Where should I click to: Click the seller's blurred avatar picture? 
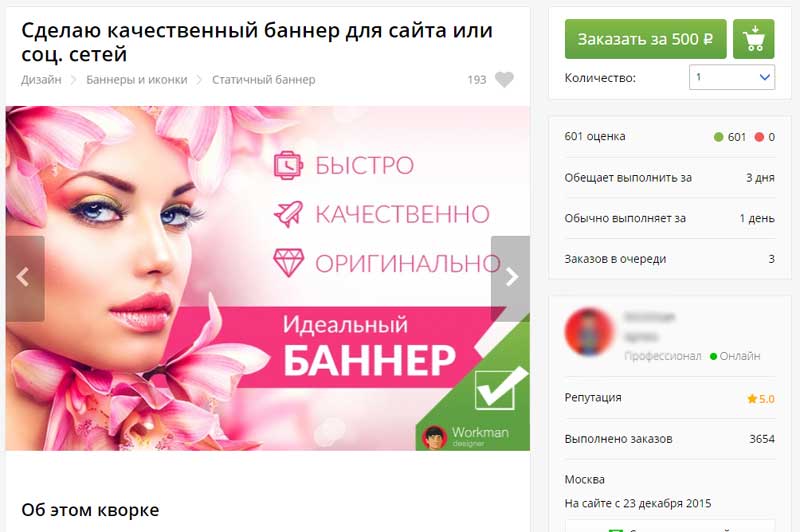click(x=589, y=332)
